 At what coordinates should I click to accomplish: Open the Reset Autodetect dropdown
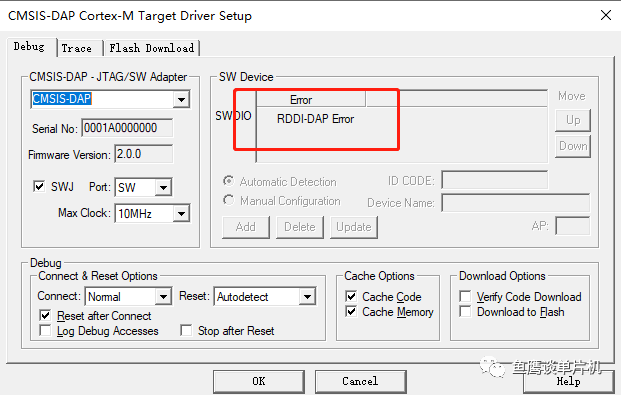pos(307,296)
